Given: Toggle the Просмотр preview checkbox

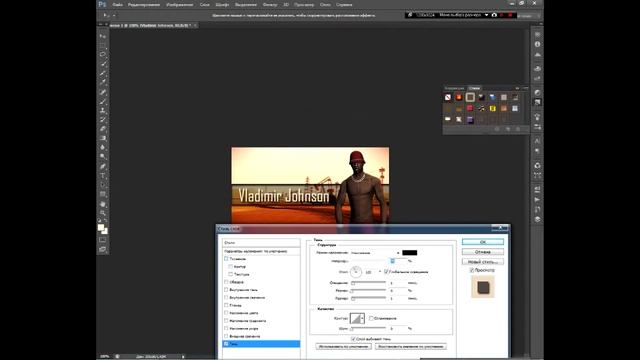Looking at the screenshot, I should tap(471, 270).
